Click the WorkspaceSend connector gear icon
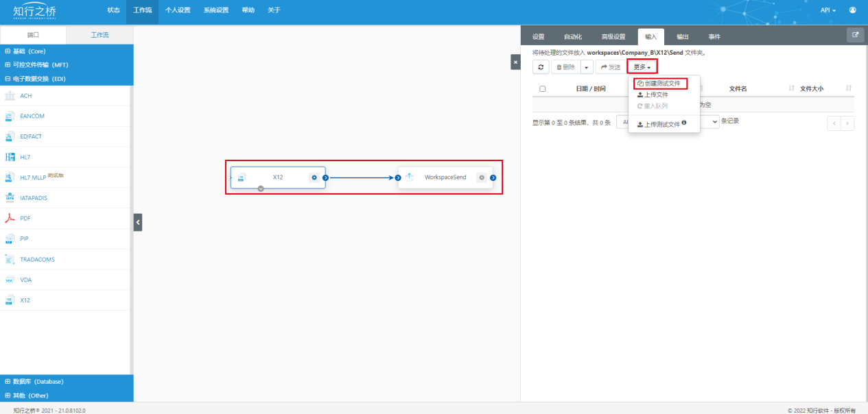The image size is (868, 414). pos(482,178)
